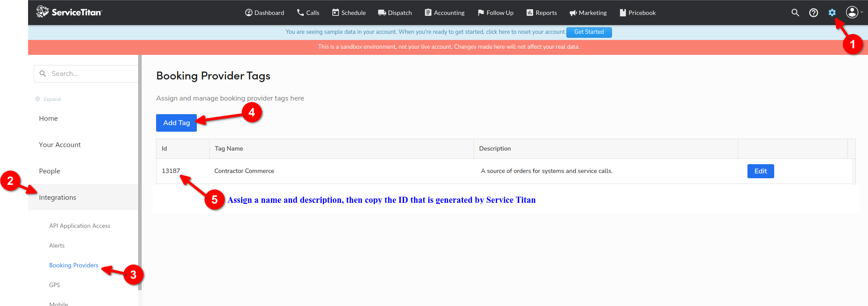Click the magnifier icon in sidebar search

(43, 74)
